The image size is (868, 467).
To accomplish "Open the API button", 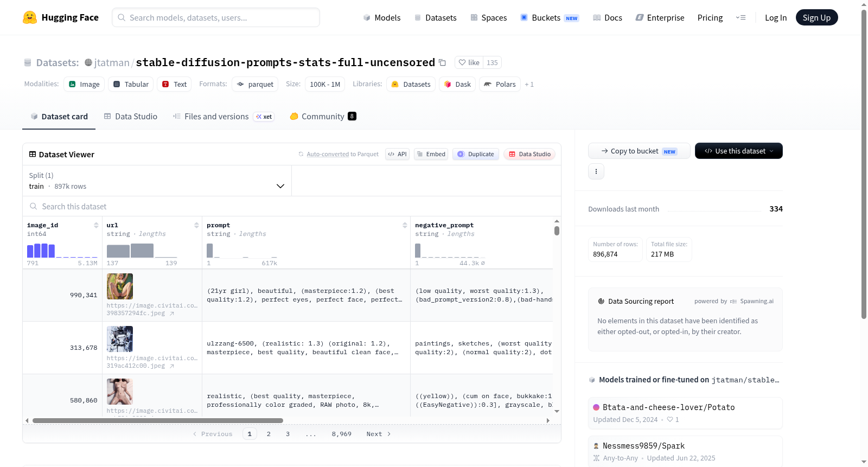I will [397, 154].
